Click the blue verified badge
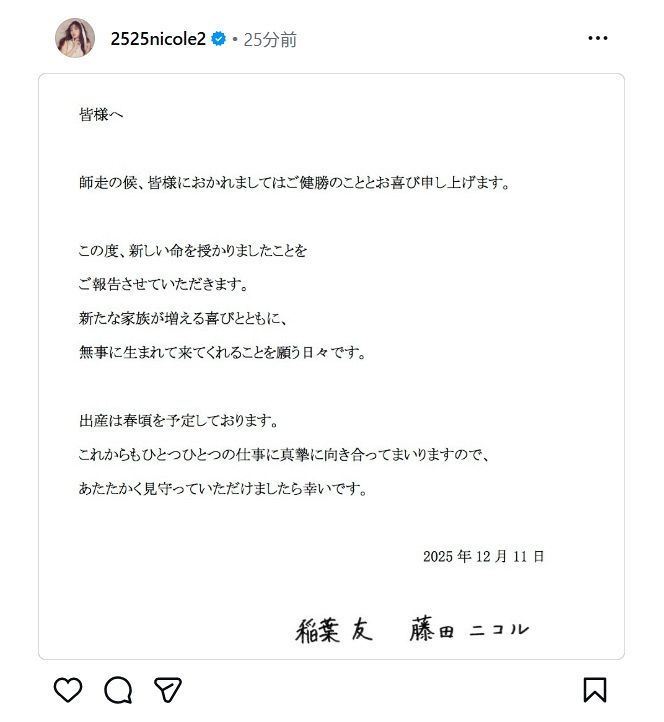Screen dimensions: 664x722 click(218, 39)
